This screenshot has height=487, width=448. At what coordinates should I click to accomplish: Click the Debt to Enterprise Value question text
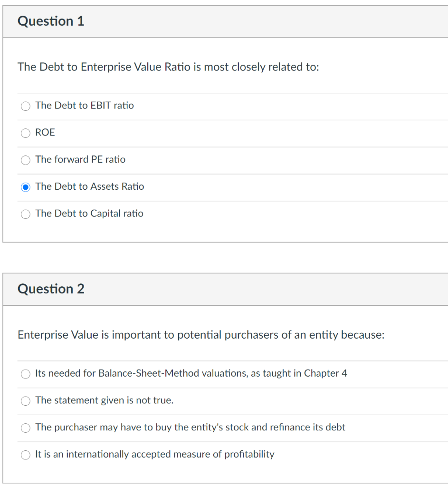pyautogui.click(x=169, y=67)
